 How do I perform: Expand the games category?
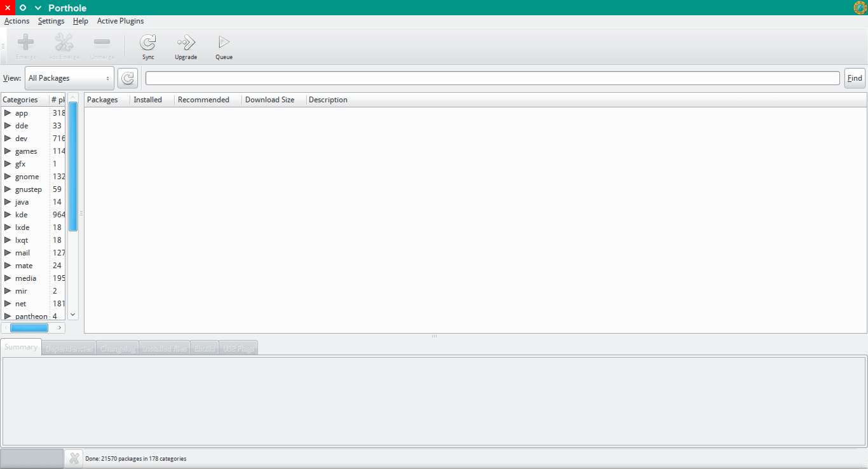[x=7, y=151]
